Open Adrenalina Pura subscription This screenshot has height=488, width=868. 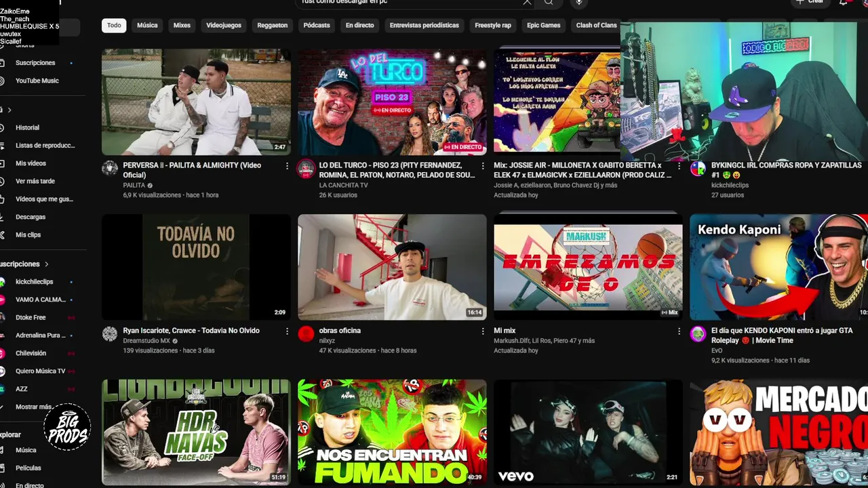pos(40,335)
